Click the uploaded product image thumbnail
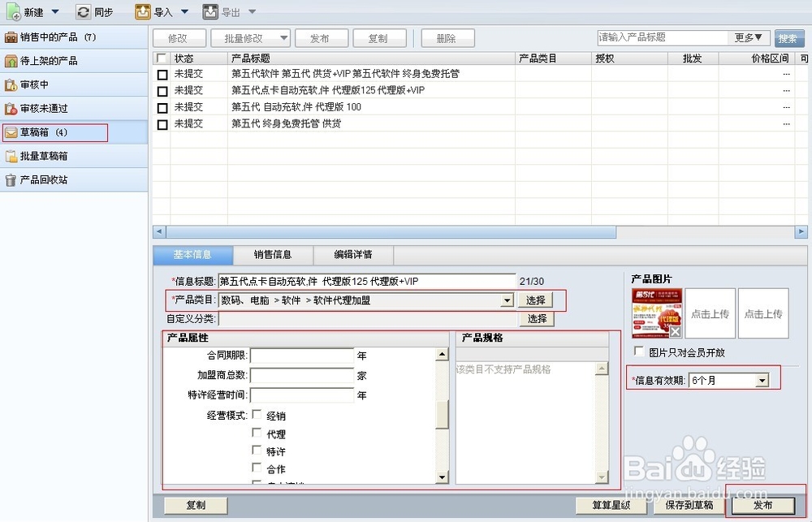Image resolution: width=812 pixels, height=522 pixels. [x=657, y=313]
